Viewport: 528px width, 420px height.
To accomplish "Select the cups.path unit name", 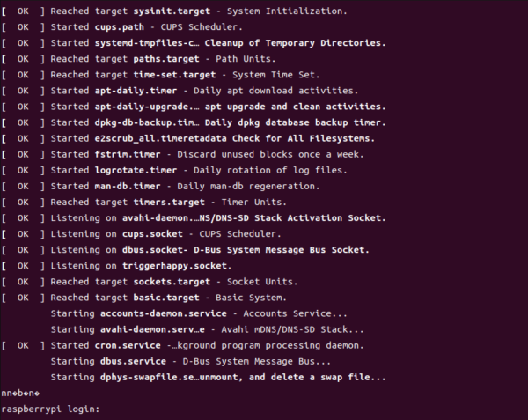I will click(119, 27).
